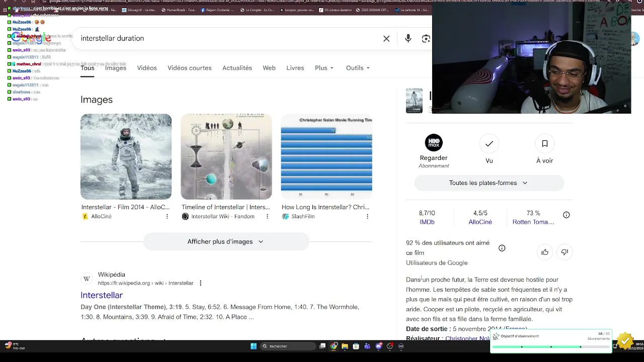Switch to the Actualités tab
The image size is (644, 362).
(237, 68)
